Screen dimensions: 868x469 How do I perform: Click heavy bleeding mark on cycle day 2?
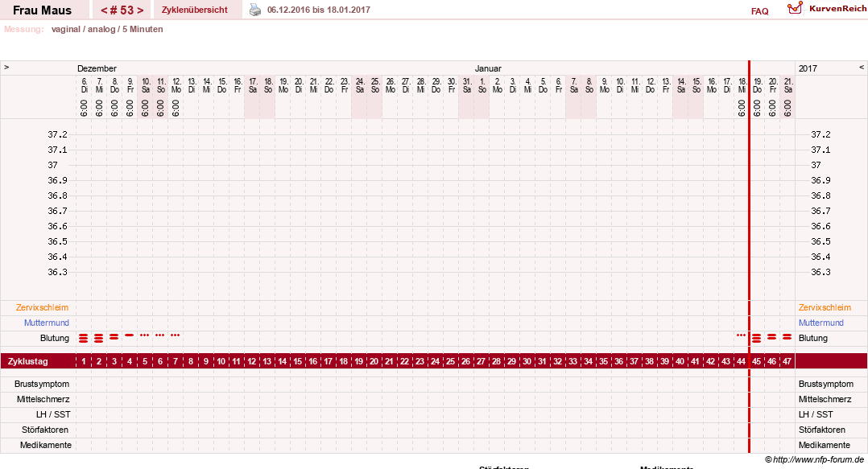(98, 338)
